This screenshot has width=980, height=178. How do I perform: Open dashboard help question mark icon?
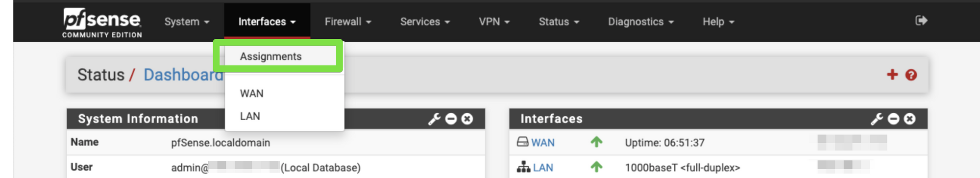pos(911,75)
